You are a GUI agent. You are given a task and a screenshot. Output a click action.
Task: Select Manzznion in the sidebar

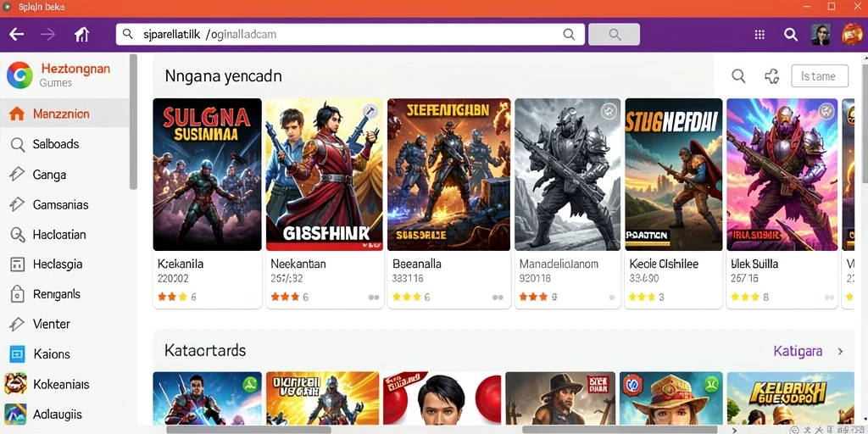tap(64, 114)
